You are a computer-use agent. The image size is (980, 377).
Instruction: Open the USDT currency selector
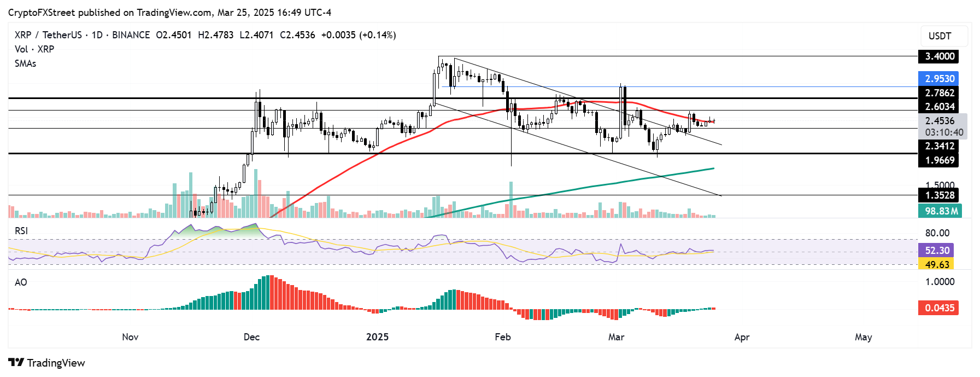click(944, 36)
